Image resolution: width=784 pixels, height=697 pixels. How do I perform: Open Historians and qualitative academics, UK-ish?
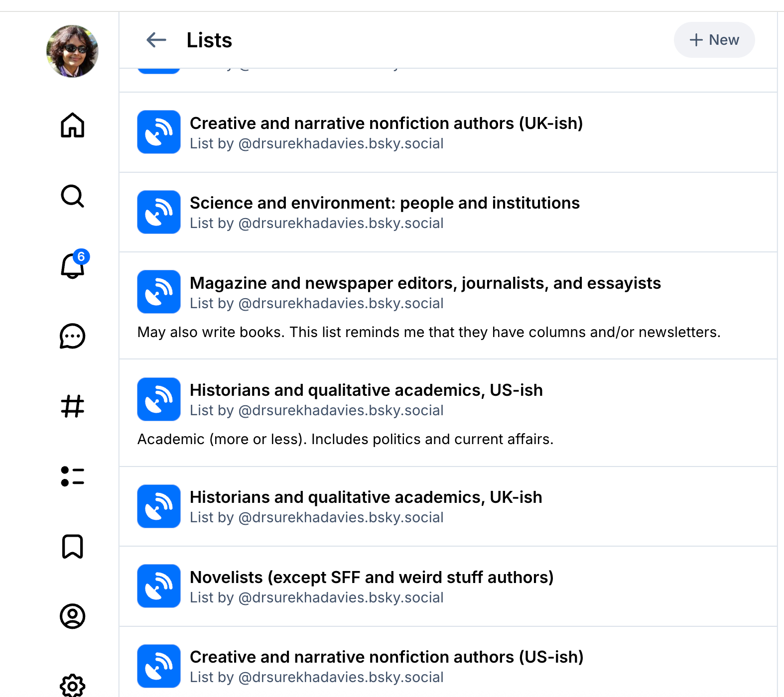tap(366, 497)
